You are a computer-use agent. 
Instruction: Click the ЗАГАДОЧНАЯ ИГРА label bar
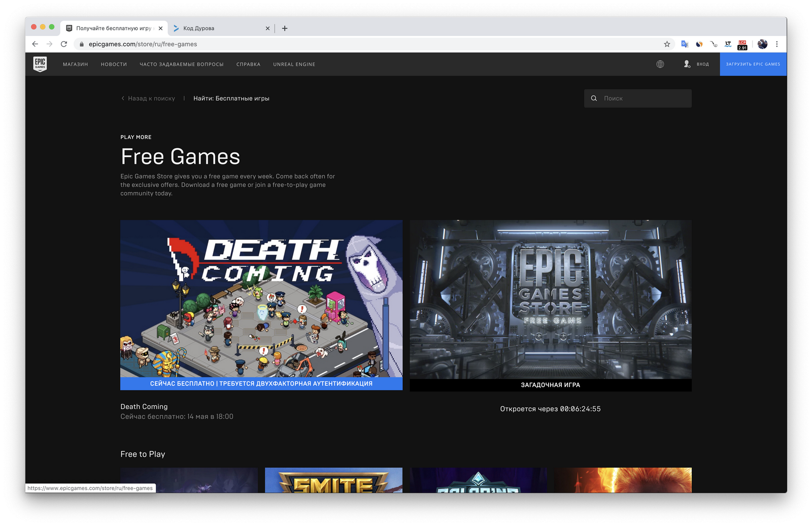pyautogui.click(x=551, y=385)
